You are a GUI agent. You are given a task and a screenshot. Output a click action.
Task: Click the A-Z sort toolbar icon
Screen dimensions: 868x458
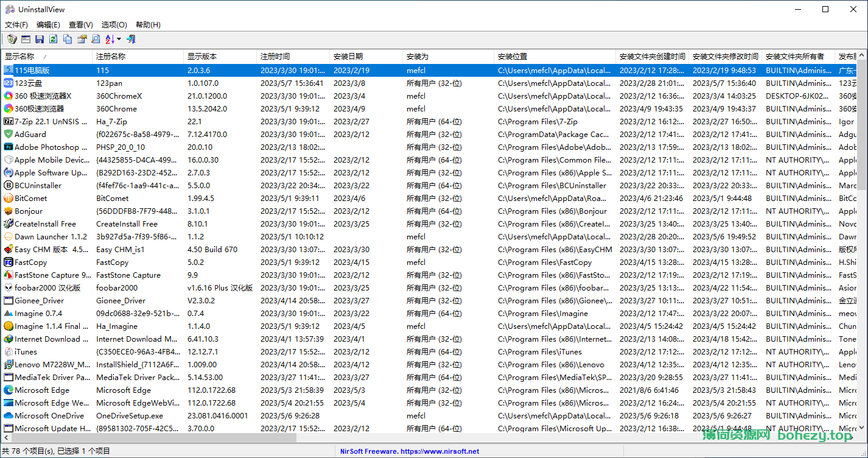tap(110, 40)
